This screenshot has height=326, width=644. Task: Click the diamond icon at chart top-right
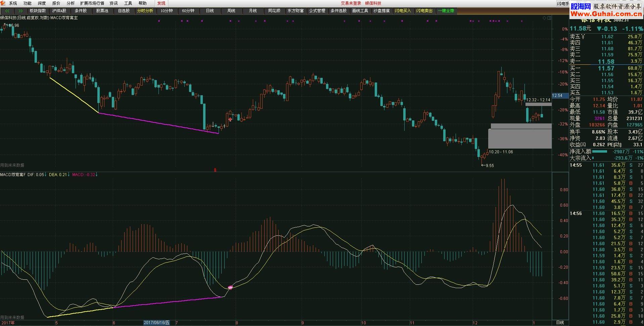point(544,18)
